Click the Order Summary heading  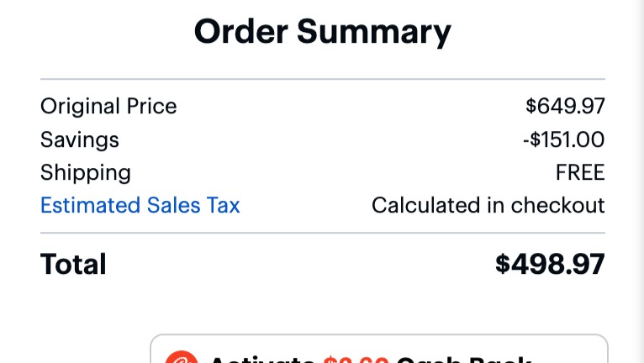pos(322,32)
